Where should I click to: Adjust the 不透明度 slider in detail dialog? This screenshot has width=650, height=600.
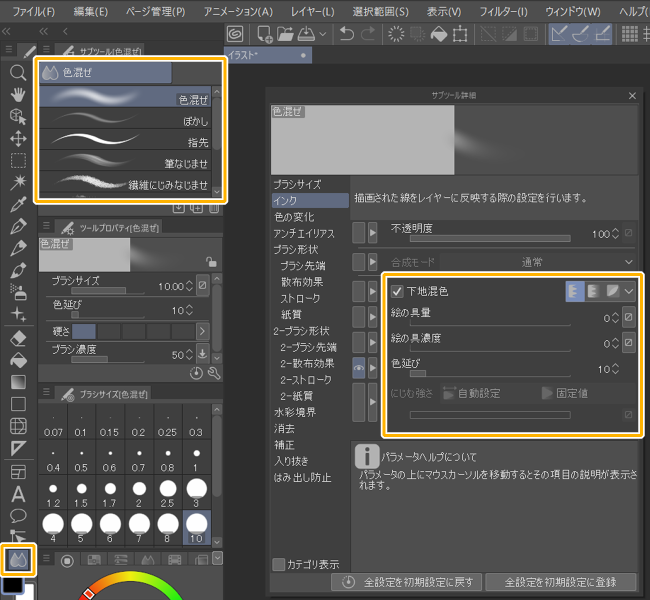(490, 238)
